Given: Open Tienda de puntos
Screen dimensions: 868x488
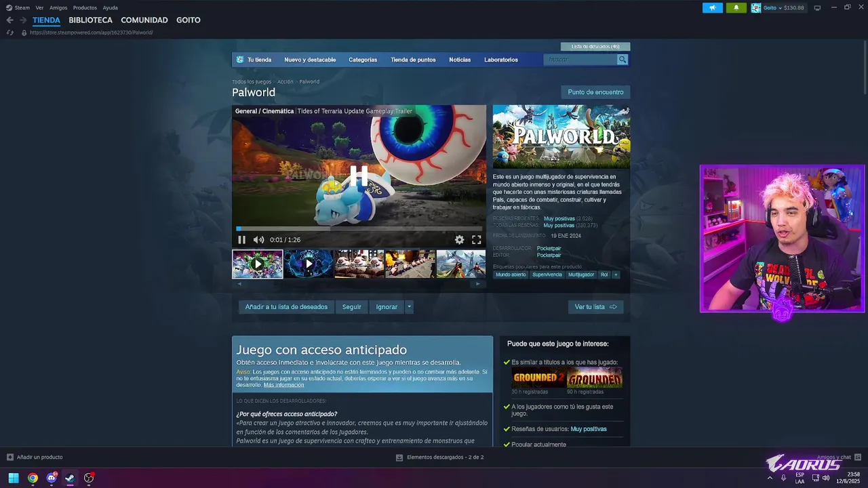Looking at the screenshot, I should 413,60.
